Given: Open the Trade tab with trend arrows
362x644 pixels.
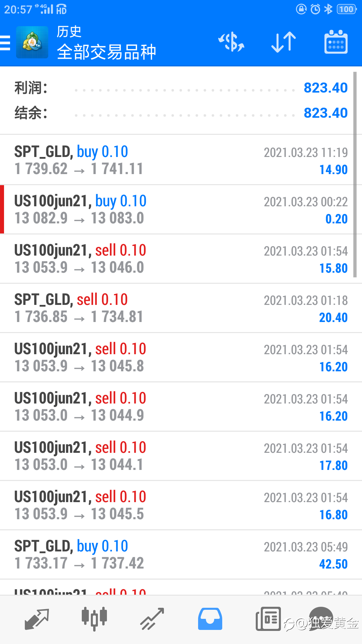Looking at the screenshot, I should pyautogui.click(x=152, y=619).
